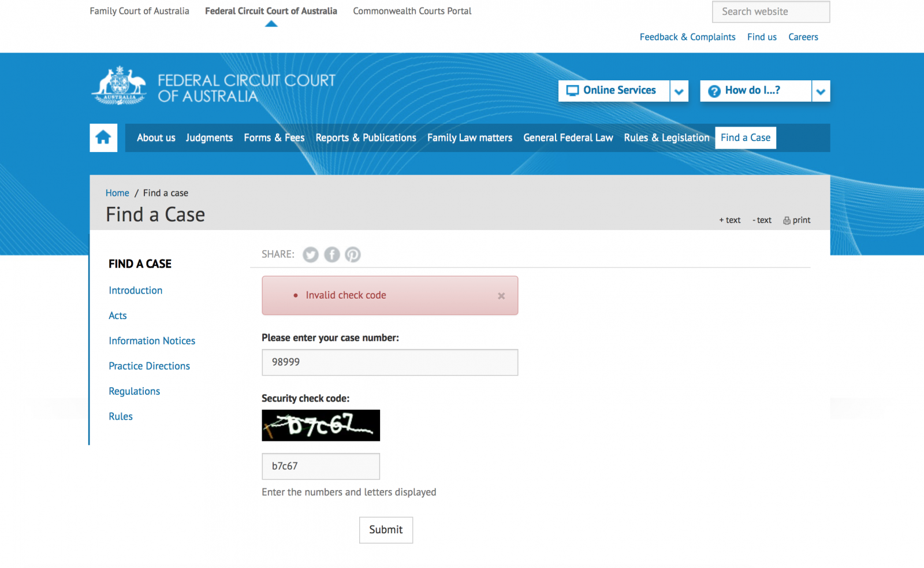Open Online Services button

(x=614, y=91)
